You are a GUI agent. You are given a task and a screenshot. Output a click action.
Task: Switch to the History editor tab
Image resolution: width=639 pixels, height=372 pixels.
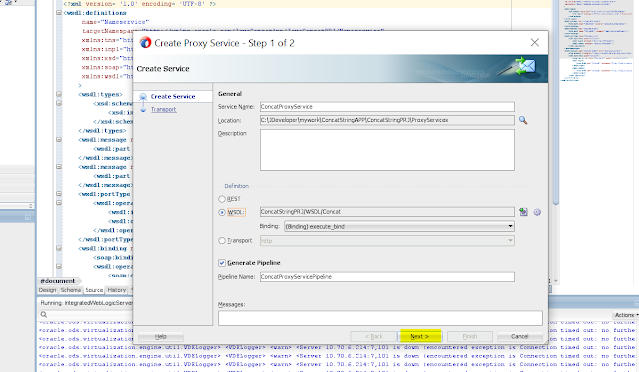tap(117, 290)
